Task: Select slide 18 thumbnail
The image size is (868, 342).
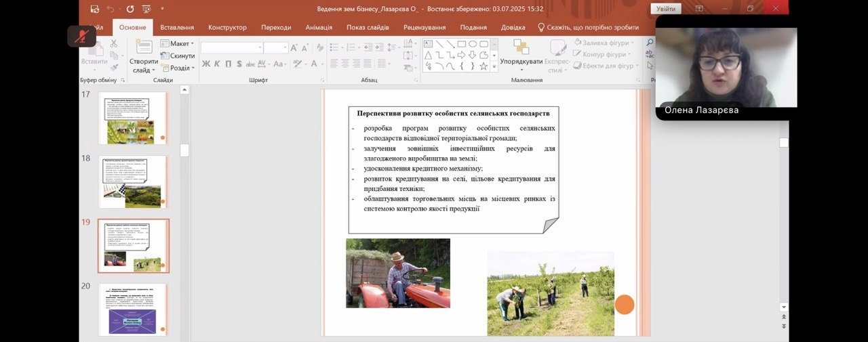Action: [133, 181]
